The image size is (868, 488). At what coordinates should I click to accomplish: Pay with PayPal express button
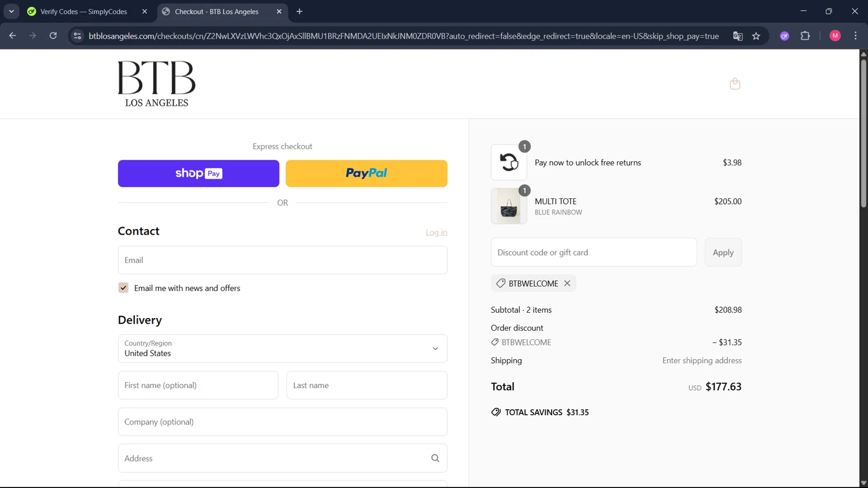click(x=366, y=173)
